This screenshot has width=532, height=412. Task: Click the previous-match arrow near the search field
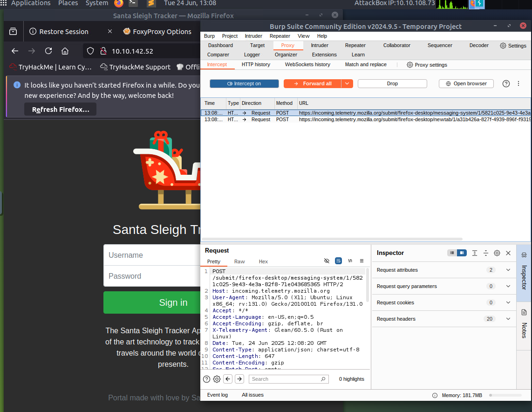[x=228, y=379]
